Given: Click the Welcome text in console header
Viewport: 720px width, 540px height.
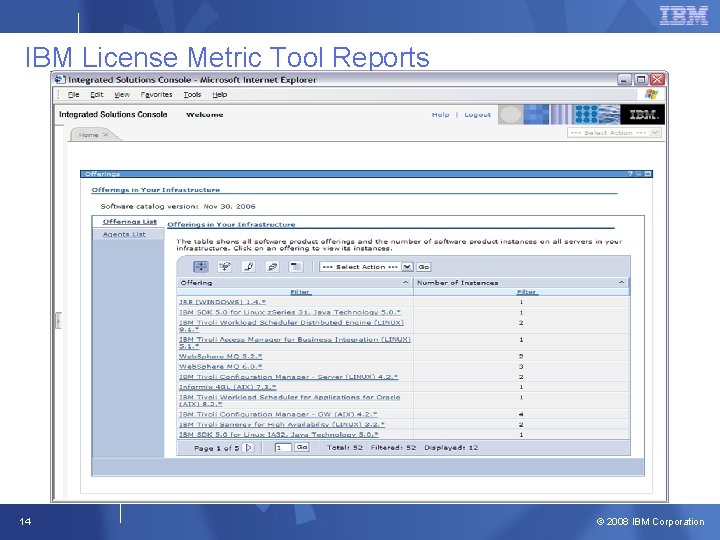Looking at the screenshot, I should click(204, 114).
